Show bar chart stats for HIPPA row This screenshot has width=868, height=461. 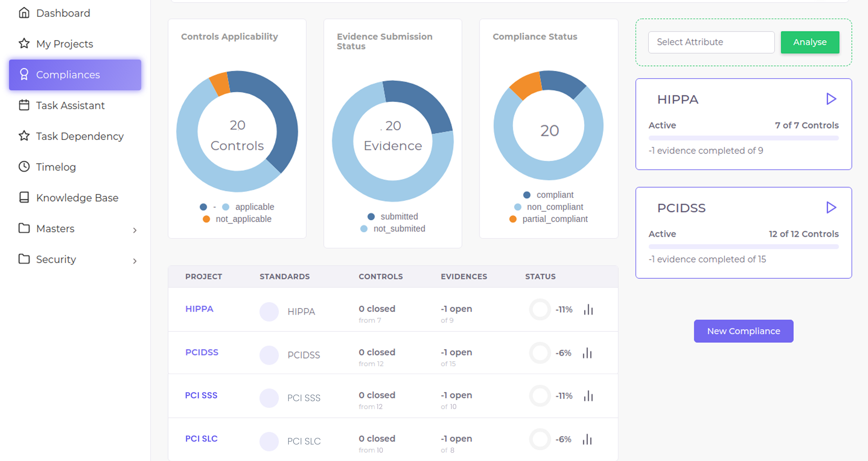tap(588, 309)
